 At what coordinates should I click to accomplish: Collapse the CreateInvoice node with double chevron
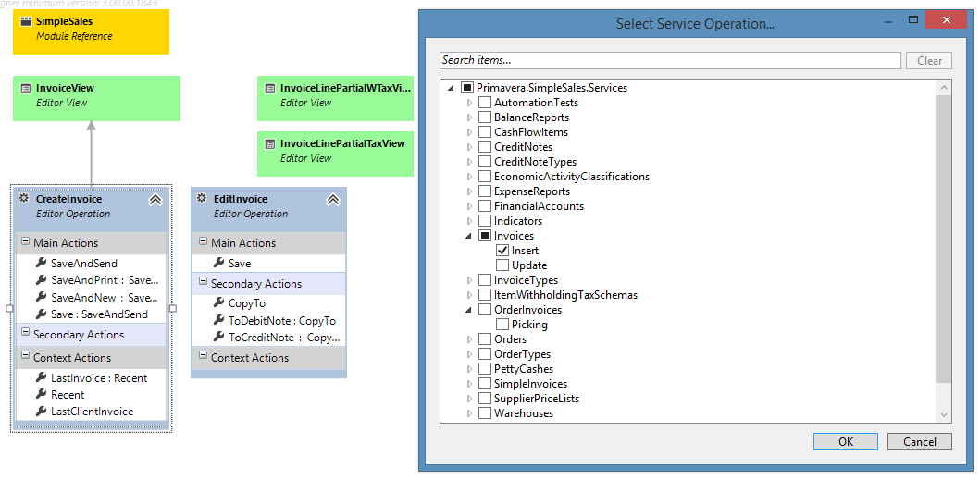click(155, 200)
